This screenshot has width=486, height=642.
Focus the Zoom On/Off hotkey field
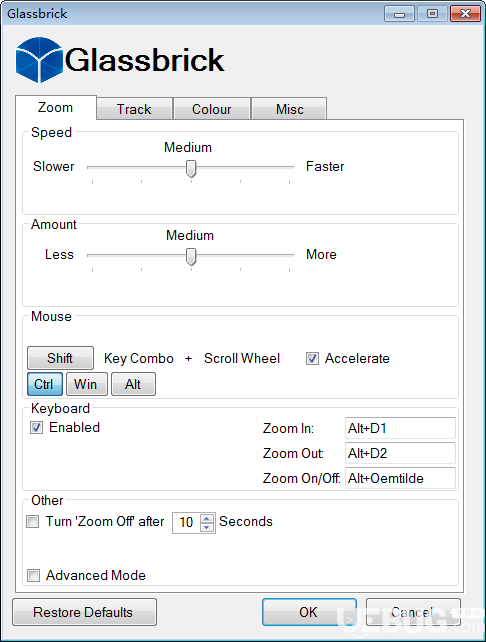pyautogui.click(x=400, y=478)
